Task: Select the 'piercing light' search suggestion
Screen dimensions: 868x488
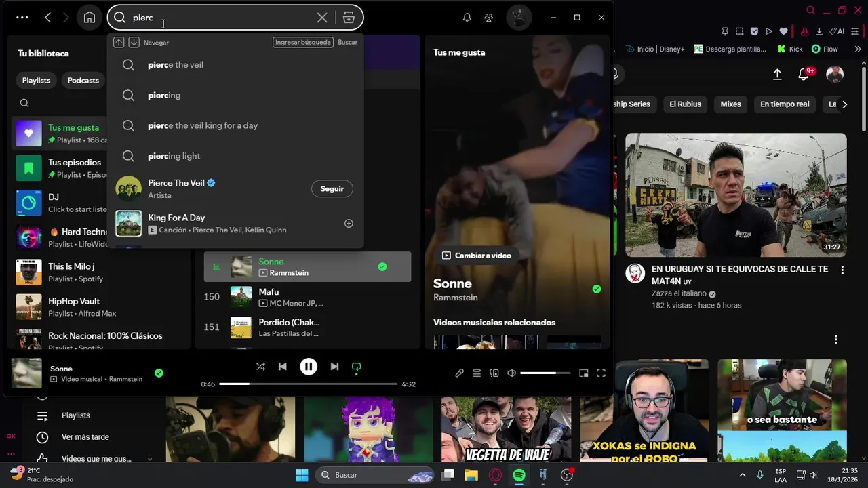Action: tap(235, 156)
